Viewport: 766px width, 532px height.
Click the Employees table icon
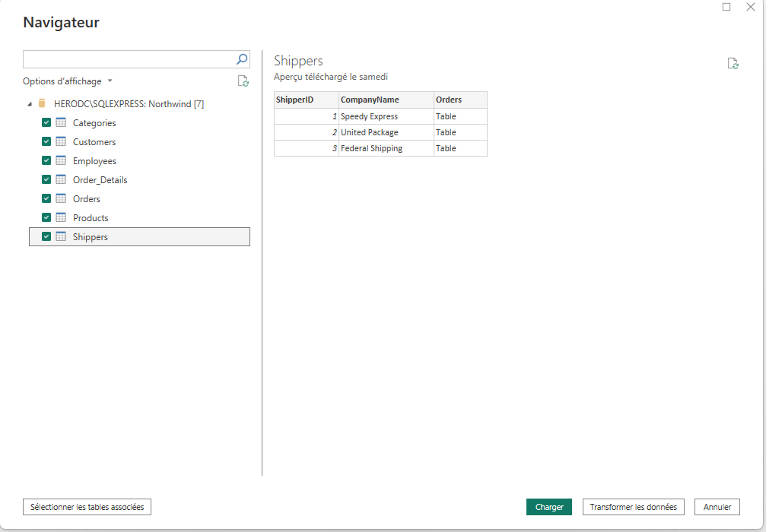(61, 160)
